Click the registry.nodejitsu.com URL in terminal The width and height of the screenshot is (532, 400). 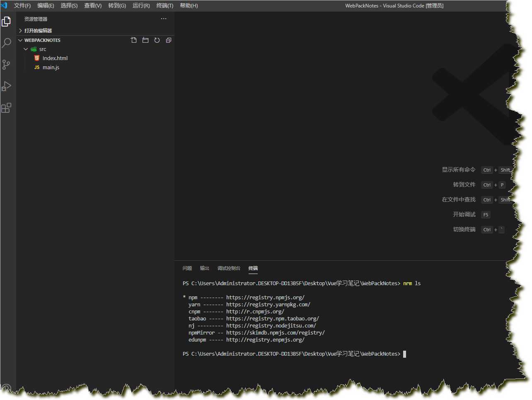tap(271, 326)
